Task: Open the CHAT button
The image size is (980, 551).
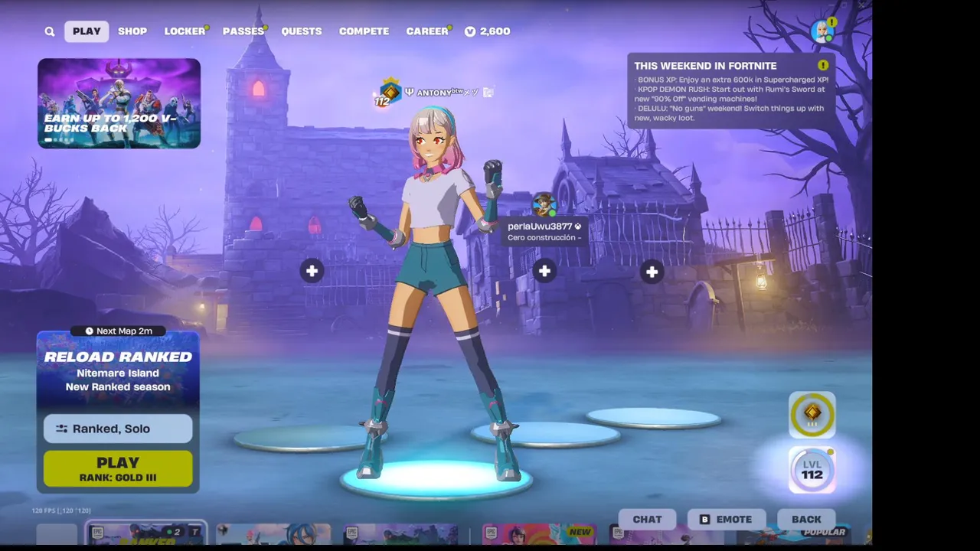Action: point(647,519)
